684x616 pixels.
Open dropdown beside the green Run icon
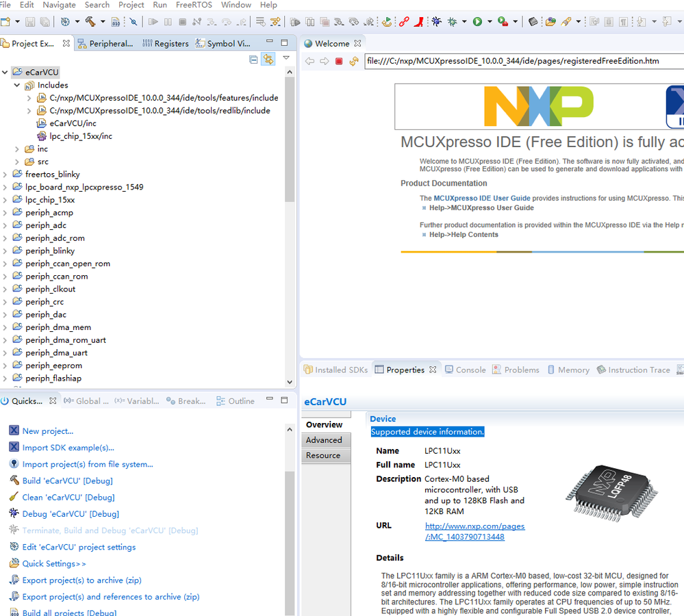click(490, 21)
